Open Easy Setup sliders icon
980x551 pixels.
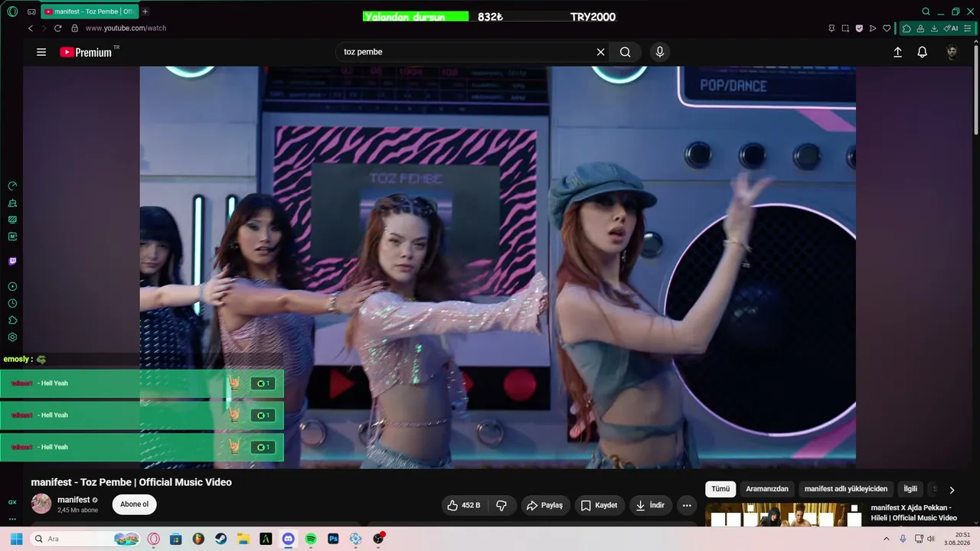coord(968,28)
